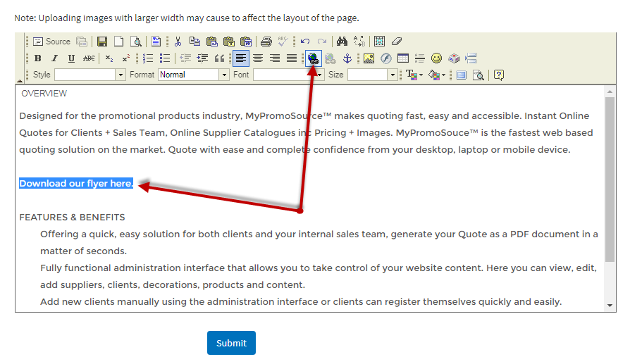
Task: Increase indent of the paragraph
Action: [202, 58]
